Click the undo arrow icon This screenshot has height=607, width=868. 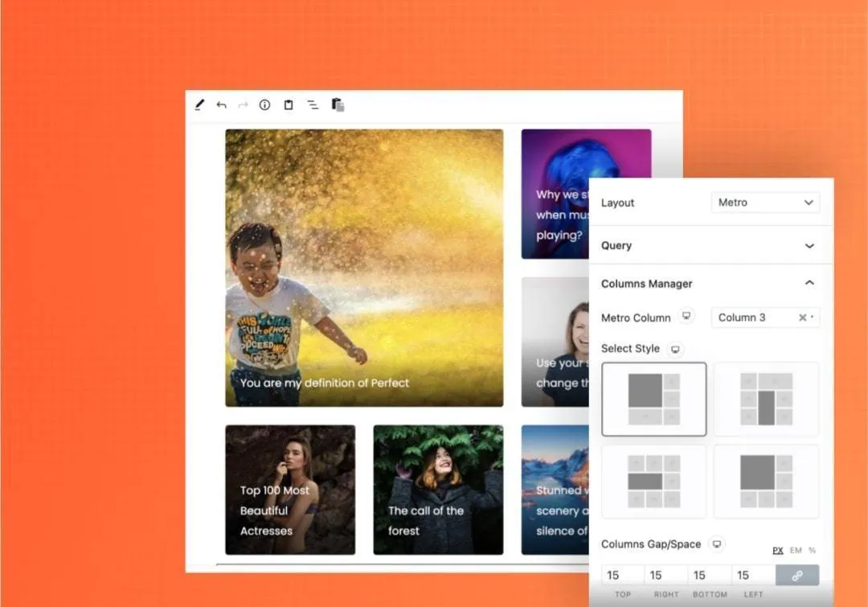[x=221, y=105]
